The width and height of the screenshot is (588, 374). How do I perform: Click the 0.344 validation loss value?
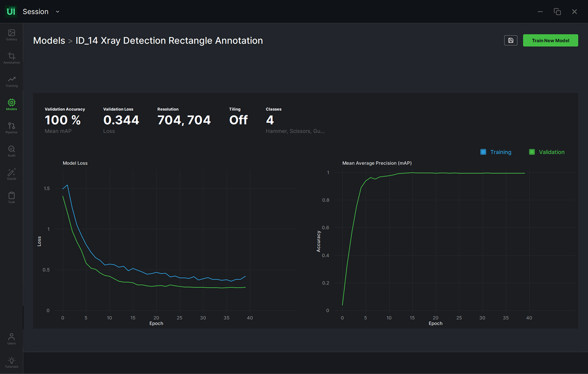coord(121,120)
